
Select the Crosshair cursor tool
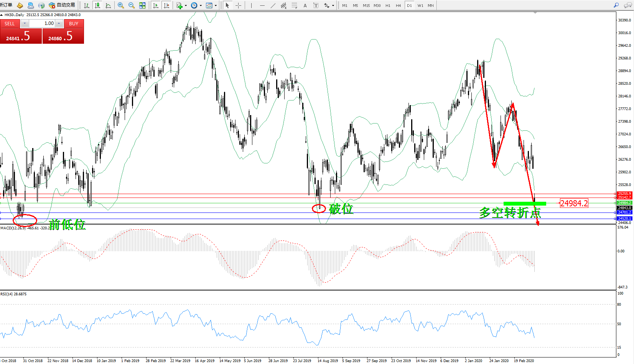point(238,5)
